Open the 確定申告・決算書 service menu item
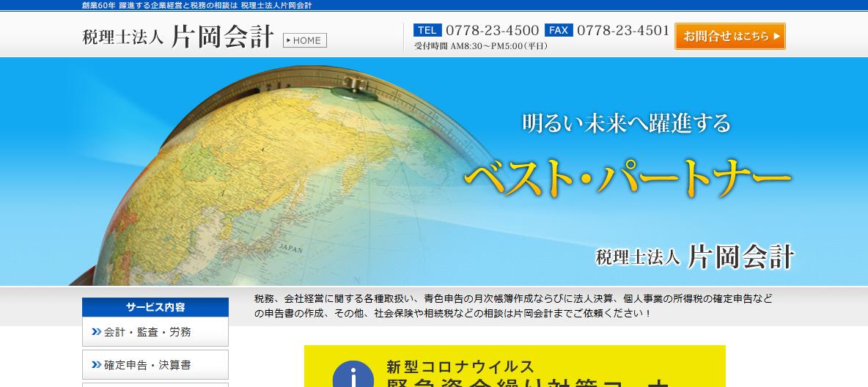The width and height of the screenshot is (868, 387). pos(155,365)
